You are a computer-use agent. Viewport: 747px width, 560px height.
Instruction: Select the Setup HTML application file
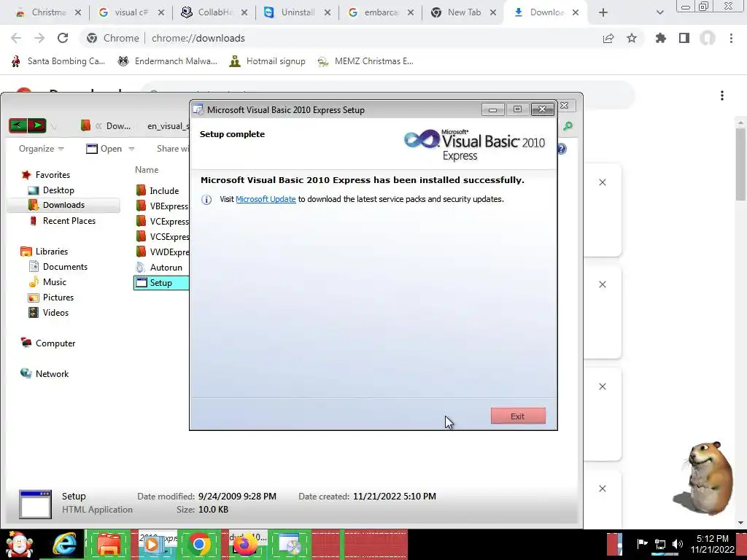[161, 282]
